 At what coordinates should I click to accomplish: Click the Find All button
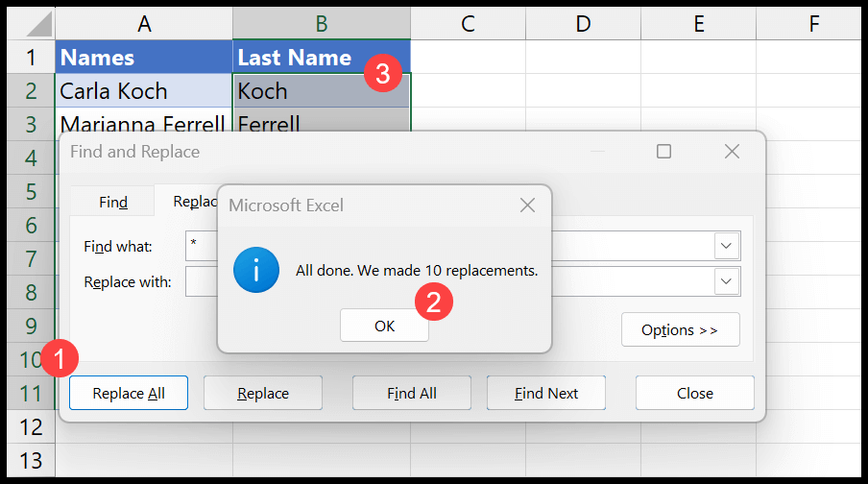[x=412, y=393]
